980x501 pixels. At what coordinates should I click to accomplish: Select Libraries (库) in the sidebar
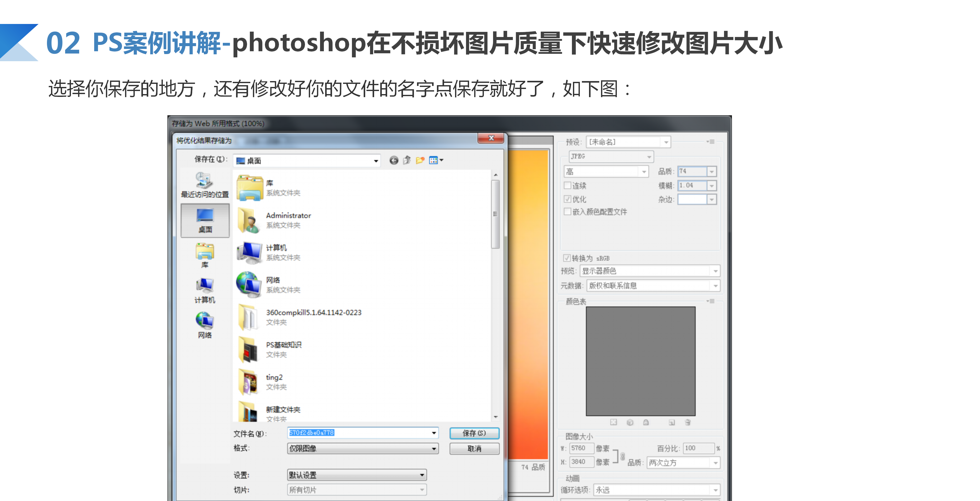(x=205, y=256)
